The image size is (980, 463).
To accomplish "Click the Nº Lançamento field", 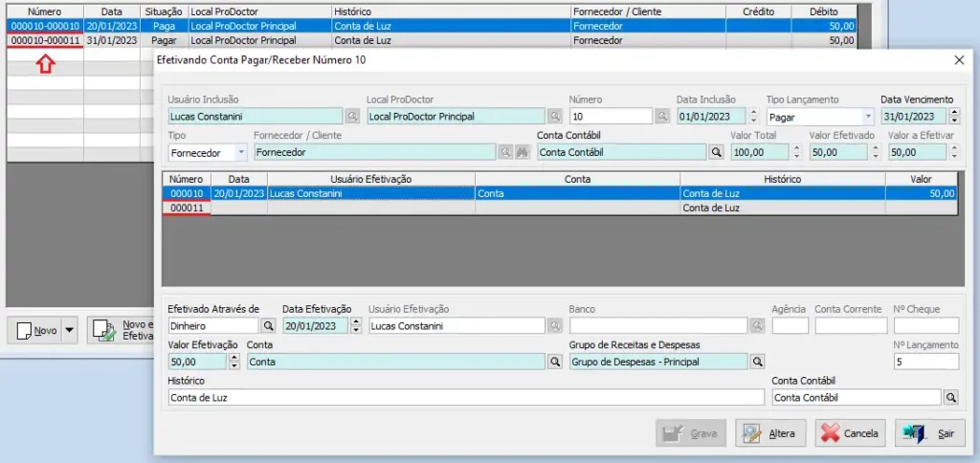I will [x=926, y=362].
